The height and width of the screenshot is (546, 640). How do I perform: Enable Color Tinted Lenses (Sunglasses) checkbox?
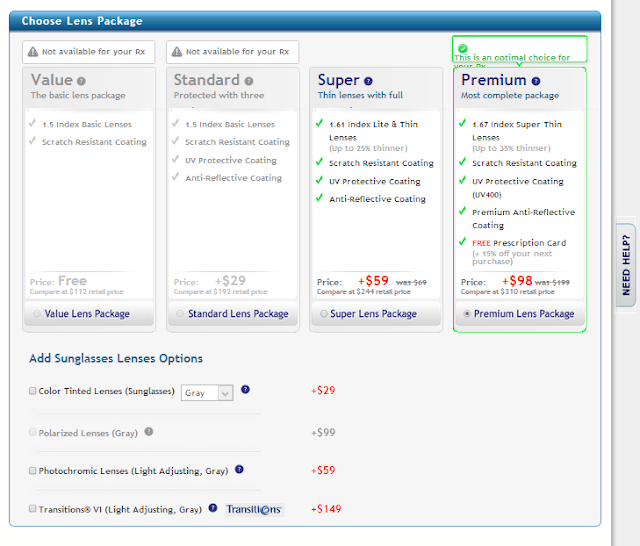point(33,391)
